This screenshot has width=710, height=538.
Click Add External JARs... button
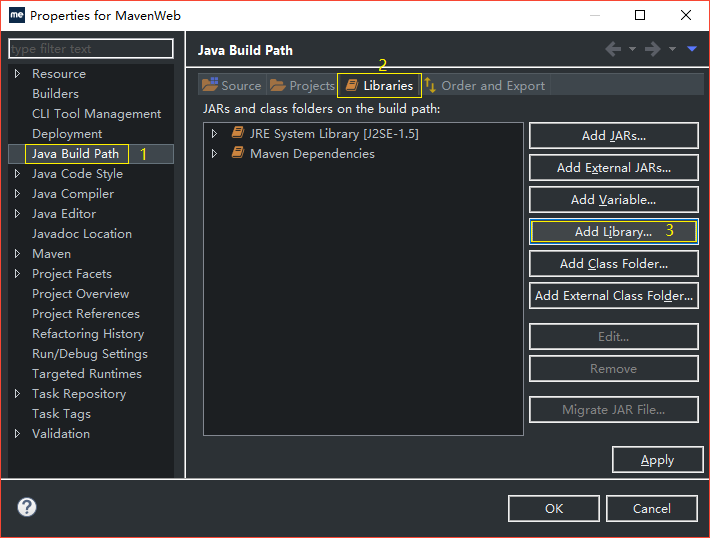click(614, 168)
